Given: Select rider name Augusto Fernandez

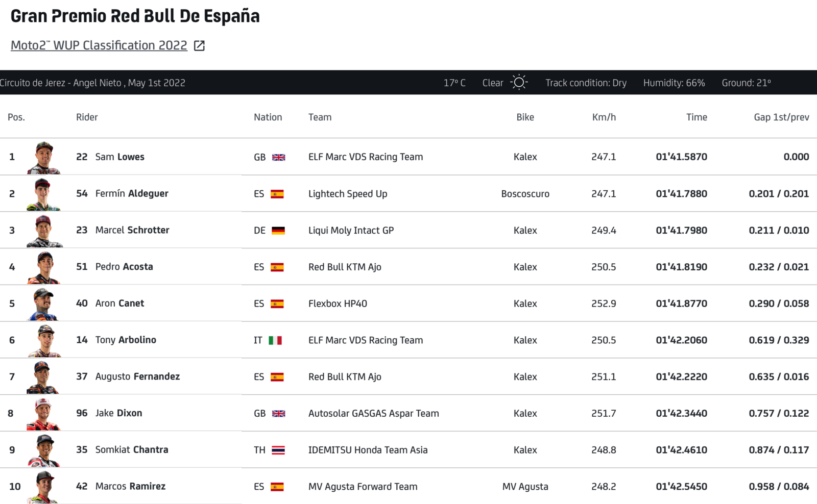Looking at the screenshot, I should coord(138,376).
